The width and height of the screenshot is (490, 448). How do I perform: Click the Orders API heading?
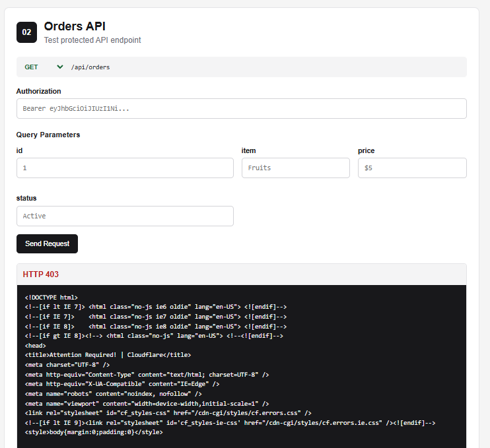click(x=75, y=26)
